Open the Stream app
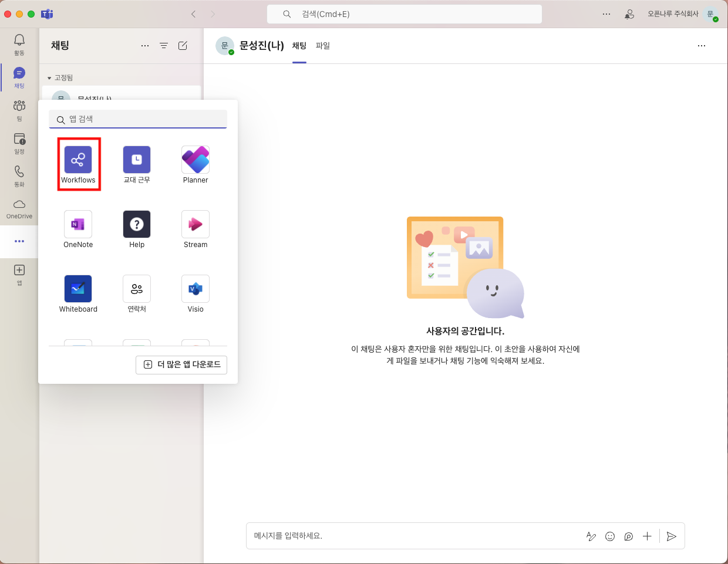The width and height of the screenshot is (728, 564). click(196, 225)
